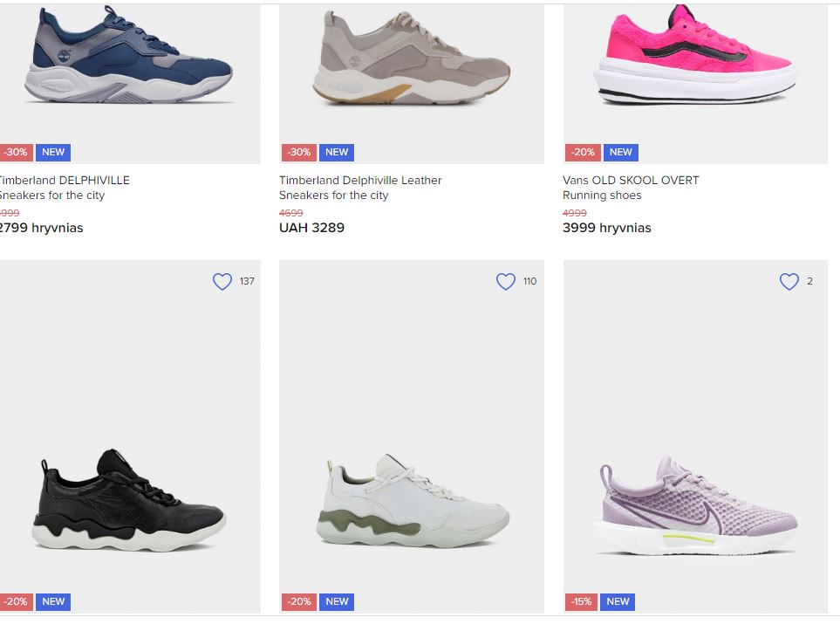The width and height of the screenshot is (840, 631).
Task: Favorite the black sneaker with 137 likes
Action: tap(222, 281)
